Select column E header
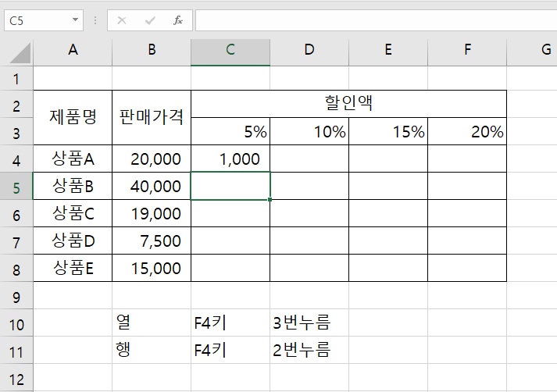Viewport: 557px width, 392px height. tap(388, 52)
